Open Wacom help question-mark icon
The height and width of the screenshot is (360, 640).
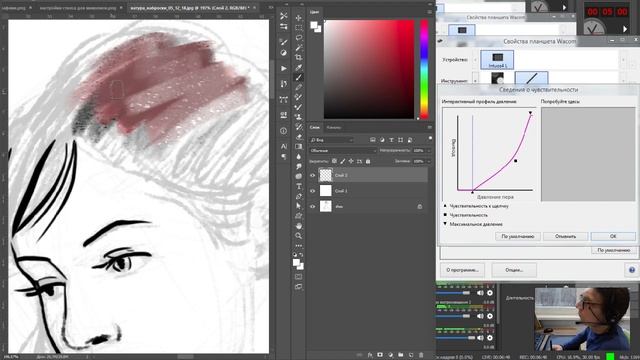(632, 270)
